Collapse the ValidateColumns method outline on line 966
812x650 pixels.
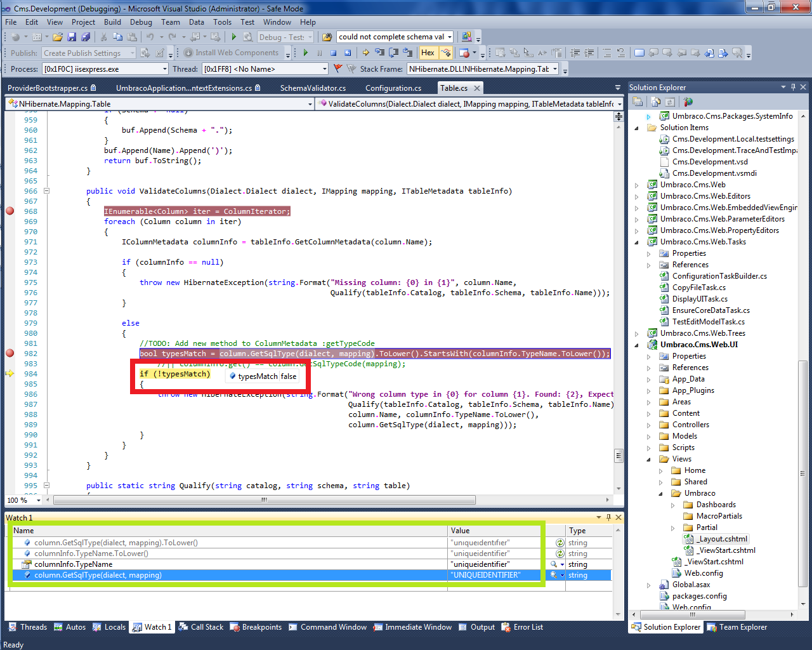pyautogui.click(x=46, y=191)
